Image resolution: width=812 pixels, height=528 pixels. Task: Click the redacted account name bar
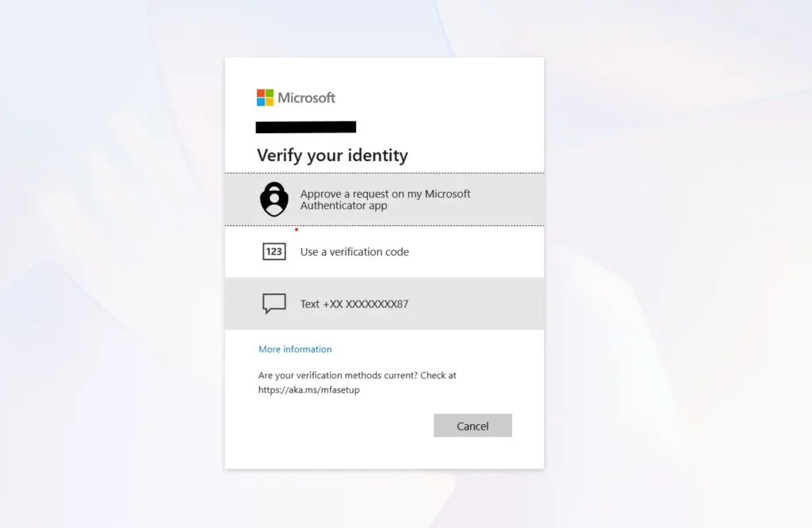pyautogui.click(x=306, y=126)
